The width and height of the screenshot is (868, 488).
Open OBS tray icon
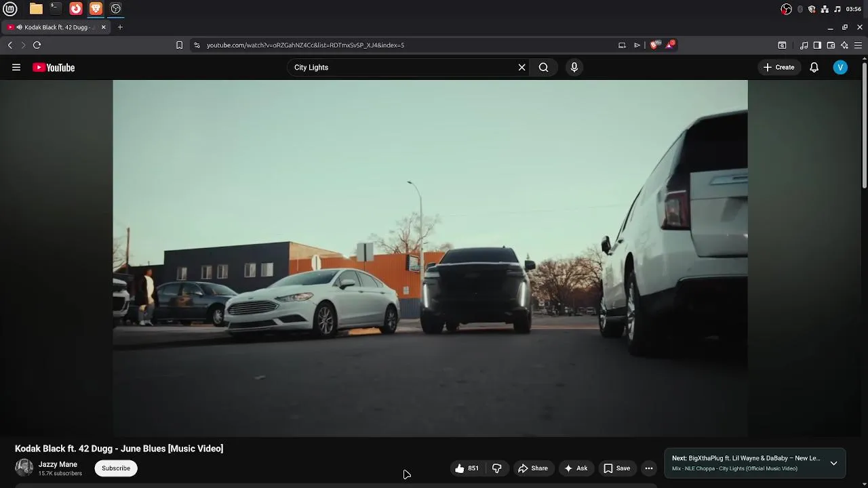tap(786, 9)
